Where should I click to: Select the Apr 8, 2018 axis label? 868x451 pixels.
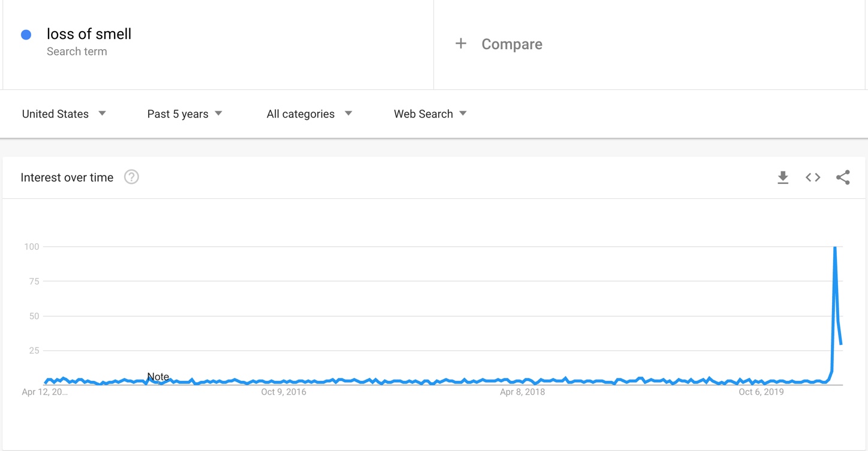tap(523, 392)
